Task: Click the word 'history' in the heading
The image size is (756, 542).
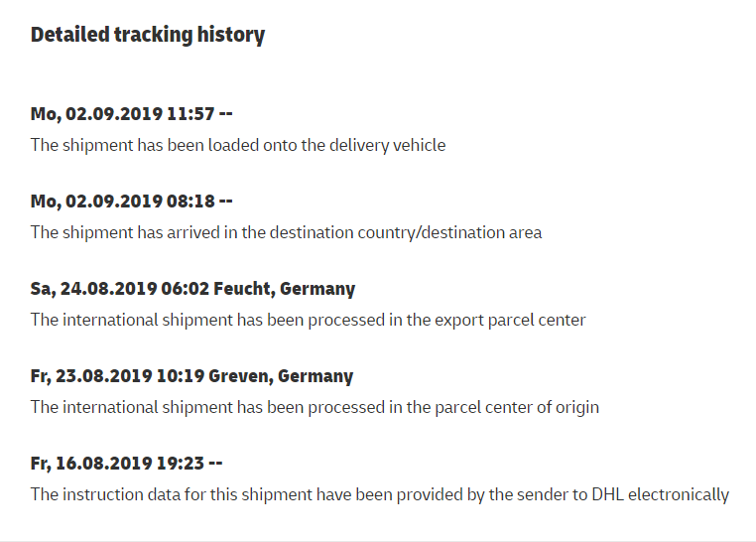Action: (x=231, y=35)
